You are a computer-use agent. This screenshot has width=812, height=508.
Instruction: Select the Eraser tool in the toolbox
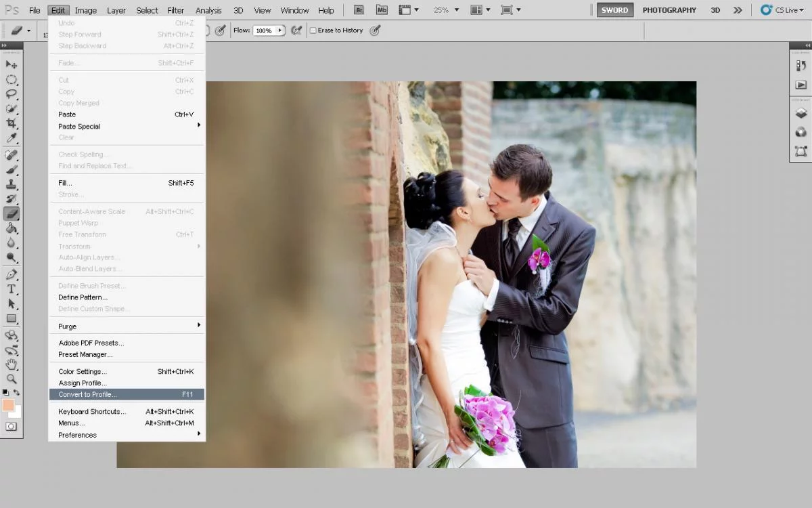(x=12, y=213)
